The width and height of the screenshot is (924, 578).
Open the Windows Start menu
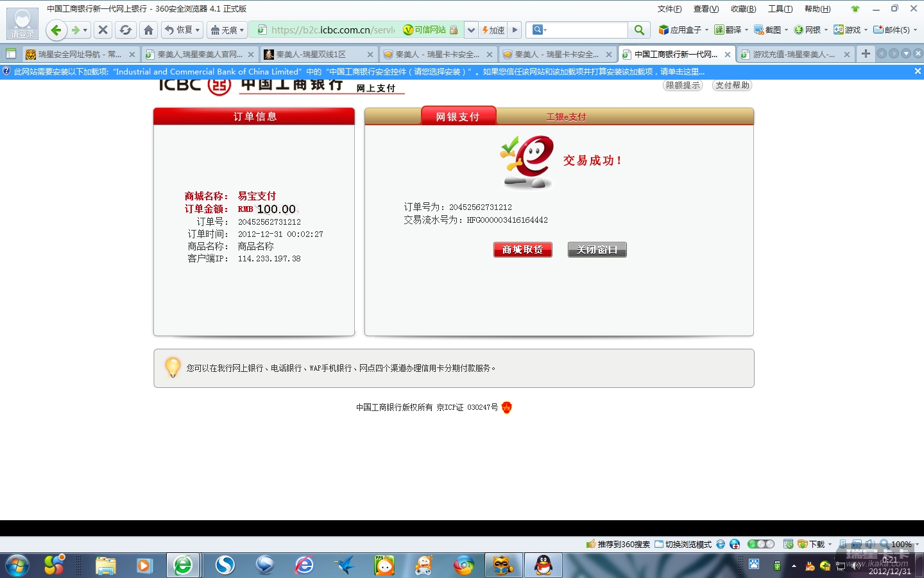[x=17, y=566]
